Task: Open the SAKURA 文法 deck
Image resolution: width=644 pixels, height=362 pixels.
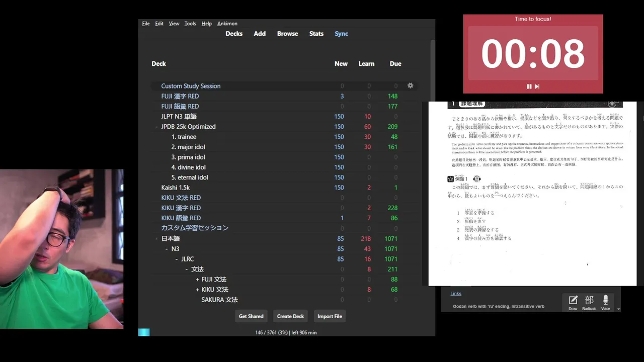Action: click(x=219, y=300)
